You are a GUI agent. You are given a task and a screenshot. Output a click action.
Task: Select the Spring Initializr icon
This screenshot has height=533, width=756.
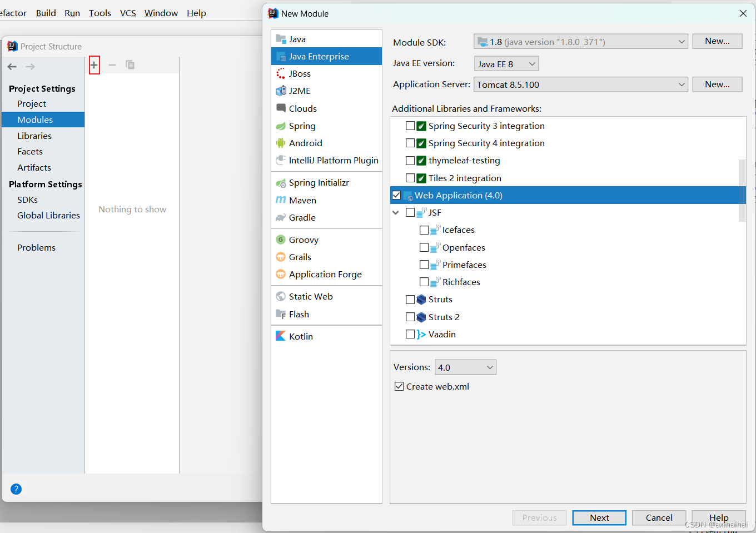click(x=281, y=182)
